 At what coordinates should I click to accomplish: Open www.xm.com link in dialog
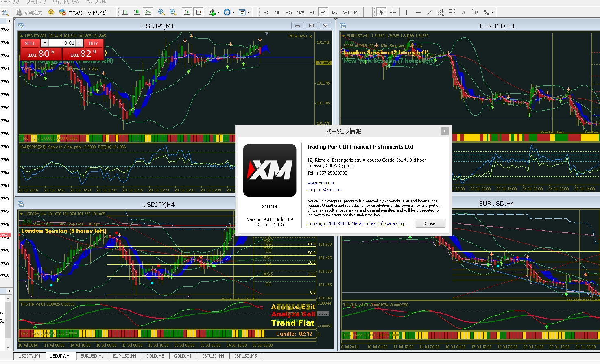321,183
